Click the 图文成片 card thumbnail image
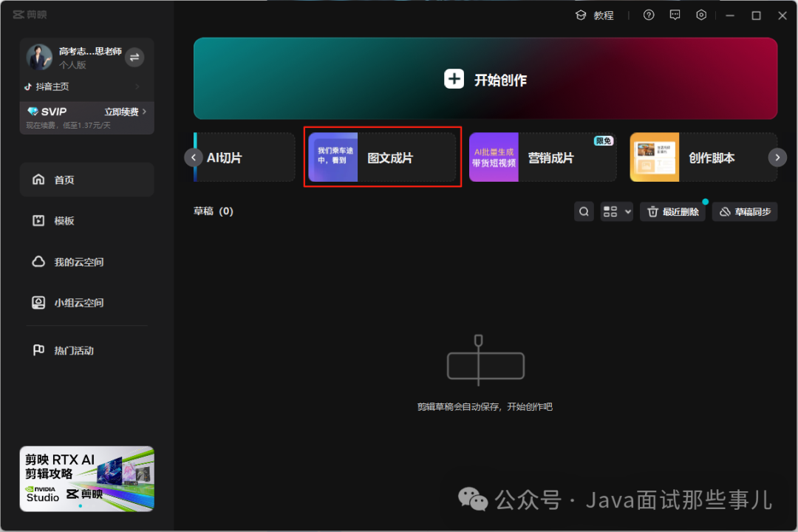Viewport: 798px width, 532px height. coord(332,157)
